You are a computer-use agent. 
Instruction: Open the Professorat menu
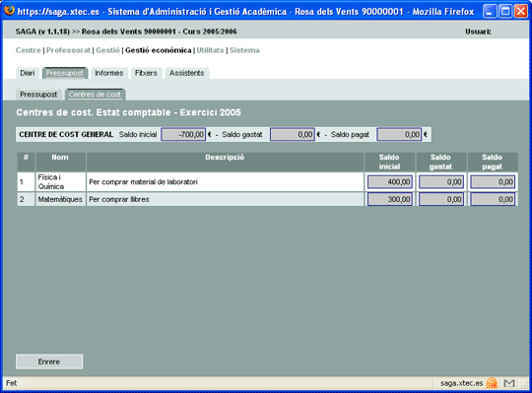tap(68, 50)
